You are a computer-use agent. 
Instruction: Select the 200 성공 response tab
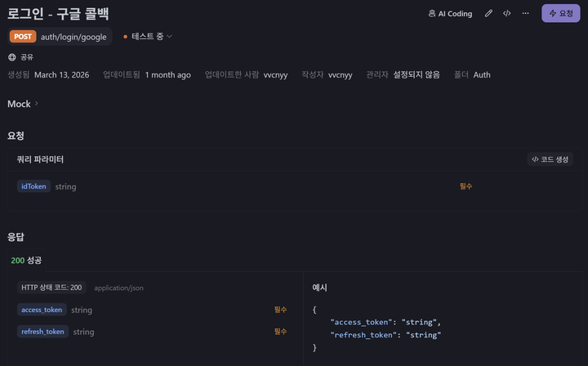[x=26, y=261]
